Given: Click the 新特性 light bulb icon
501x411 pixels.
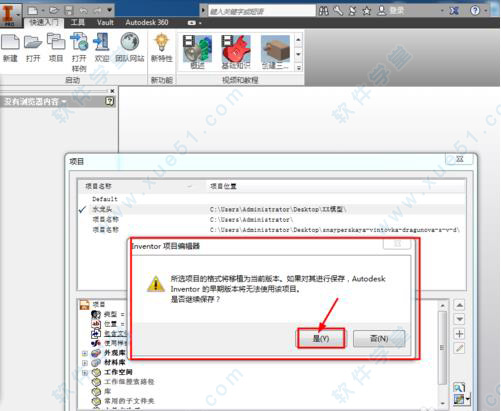Looking at the screenshot, I should [161, 47].
